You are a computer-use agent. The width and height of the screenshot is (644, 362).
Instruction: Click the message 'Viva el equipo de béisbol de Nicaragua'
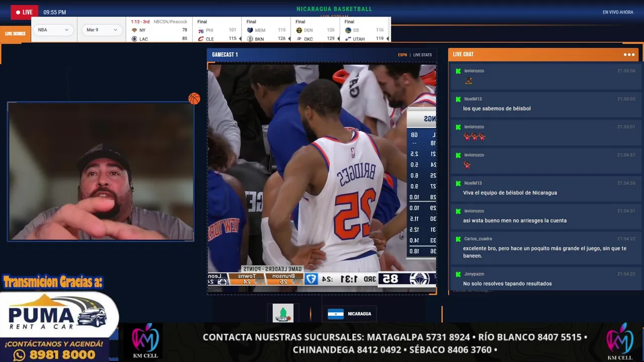[x=510, y=193]
